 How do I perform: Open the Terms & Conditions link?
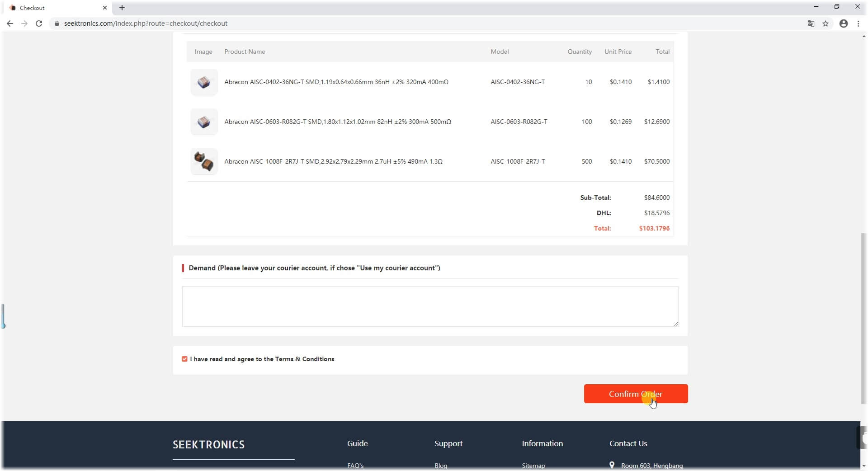click(x=305, y=359)
